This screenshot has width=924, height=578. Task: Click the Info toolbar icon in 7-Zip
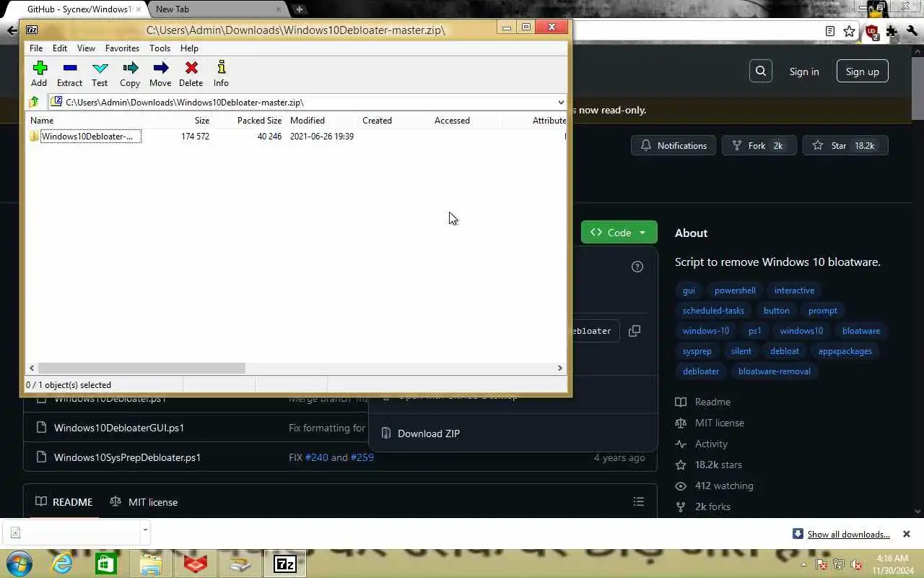pyautogui.click(x=221, y=68)
